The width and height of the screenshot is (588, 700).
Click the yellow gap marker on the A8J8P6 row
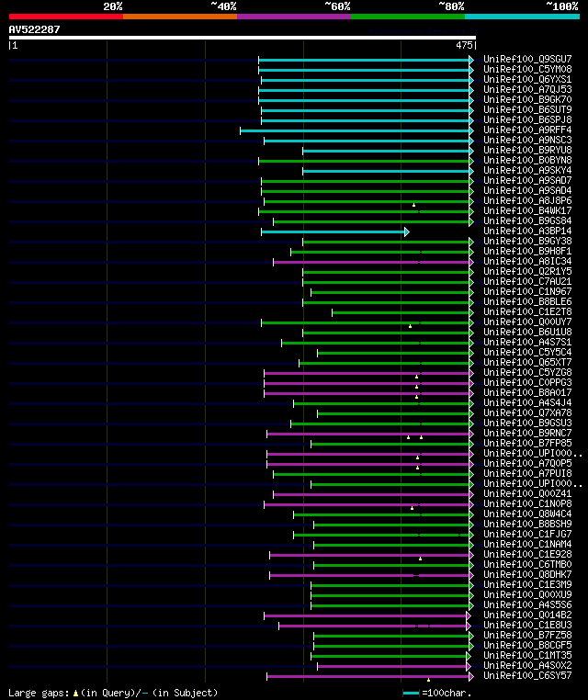[x=413, y=205]
